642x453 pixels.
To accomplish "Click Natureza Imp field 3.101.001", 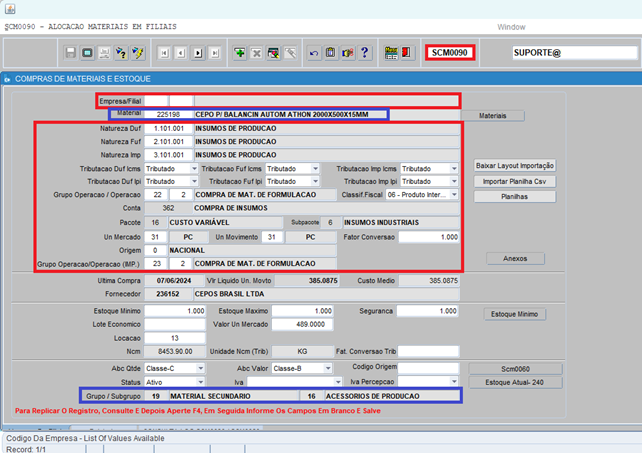I will pos(168,155).
